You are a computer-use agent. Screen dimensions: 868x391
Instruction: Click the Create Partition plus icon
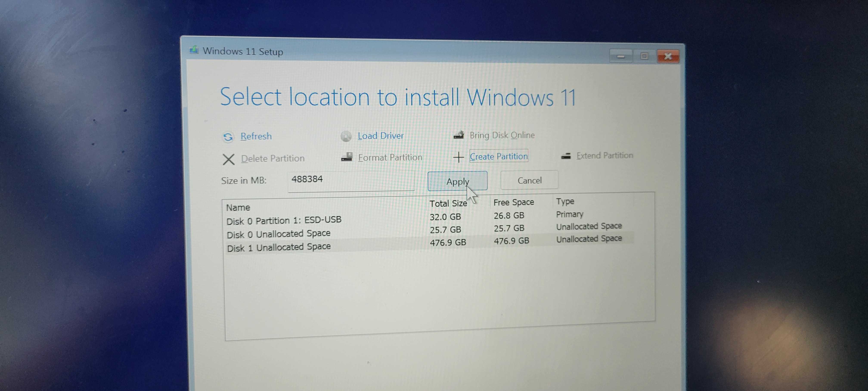click(458, 157)
